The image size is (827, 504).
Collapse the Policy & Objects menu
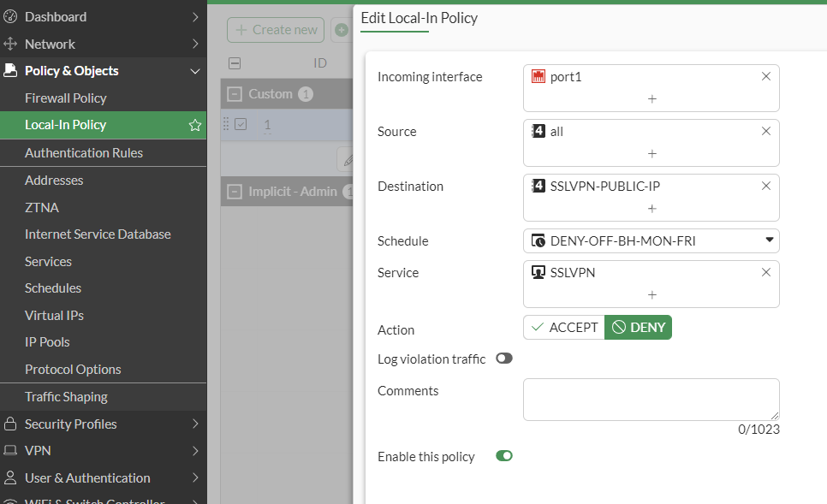(x=195, y=71)
